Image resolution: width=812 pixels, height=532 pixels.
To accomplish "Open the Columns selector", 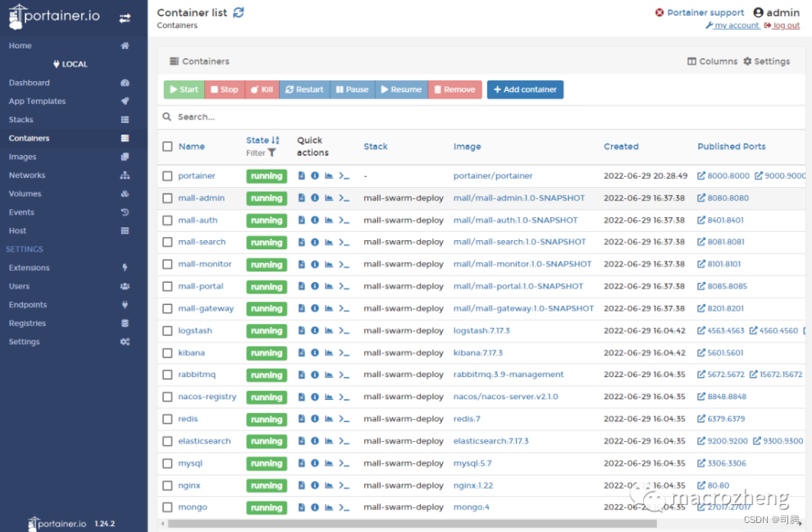I will pos(712,61).
